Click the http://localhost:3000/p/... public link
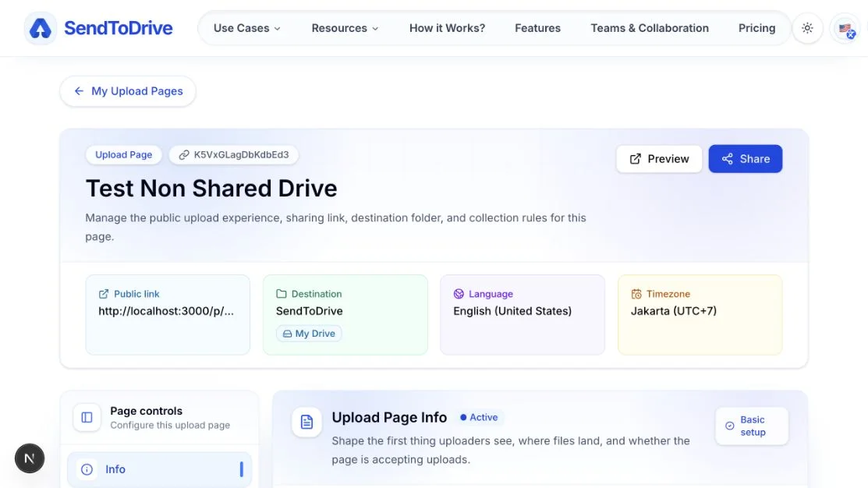The width and height of the screenshot is (868, 488). [166, 311]
